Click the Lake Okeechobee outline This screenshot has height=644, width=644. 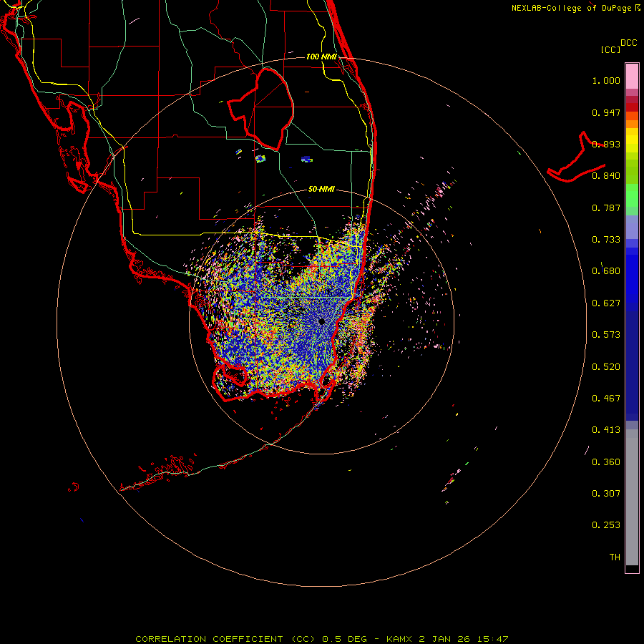pyautogui.click(x=260, y=109)
